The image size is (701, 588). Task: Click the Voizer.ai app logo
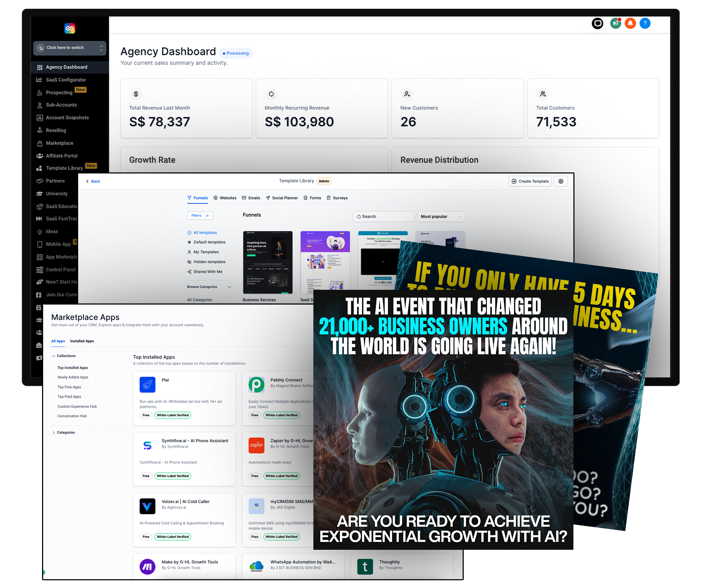pyautogui.click(x=147, y=506)
